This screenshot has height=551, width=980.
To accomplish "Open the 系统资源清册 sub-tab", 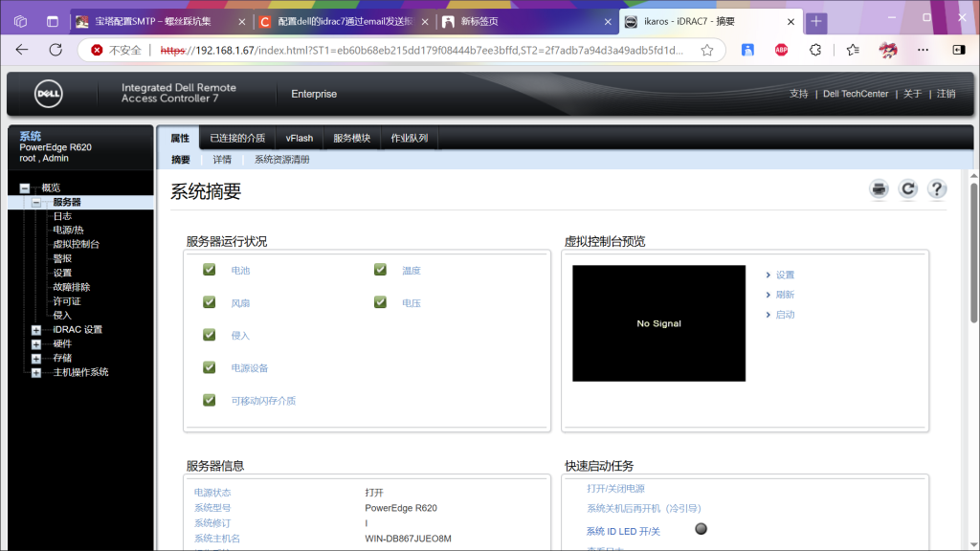I will (x=282, y=160).
